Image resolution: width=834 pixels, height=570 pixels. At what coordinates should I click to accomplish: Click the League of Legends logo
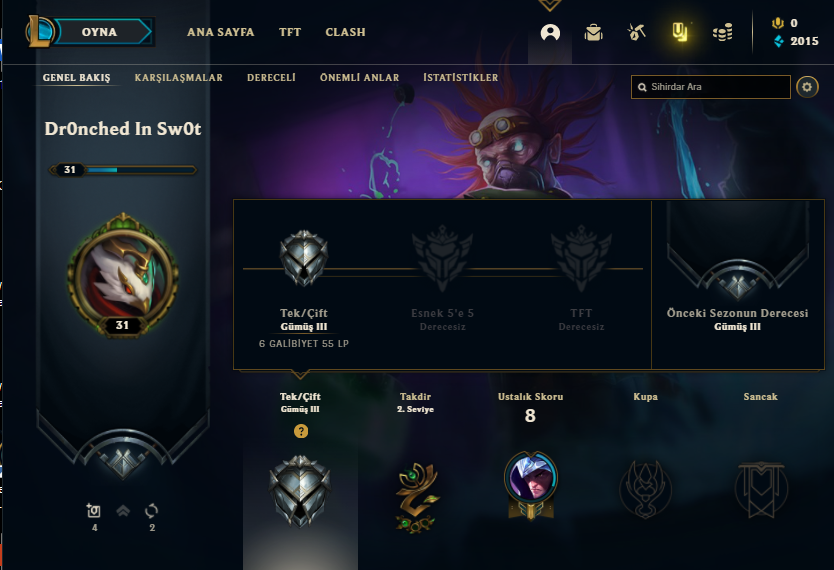coord(39,31)
